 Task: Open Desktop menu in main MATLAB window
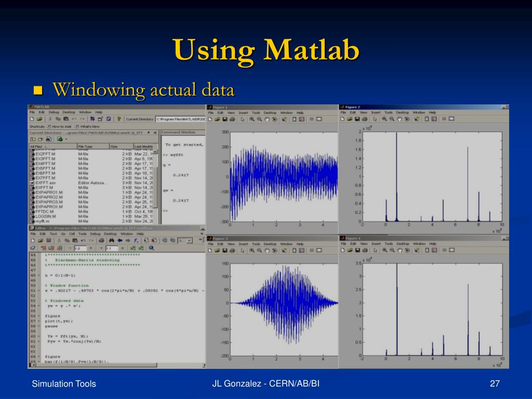pos(69,112)
